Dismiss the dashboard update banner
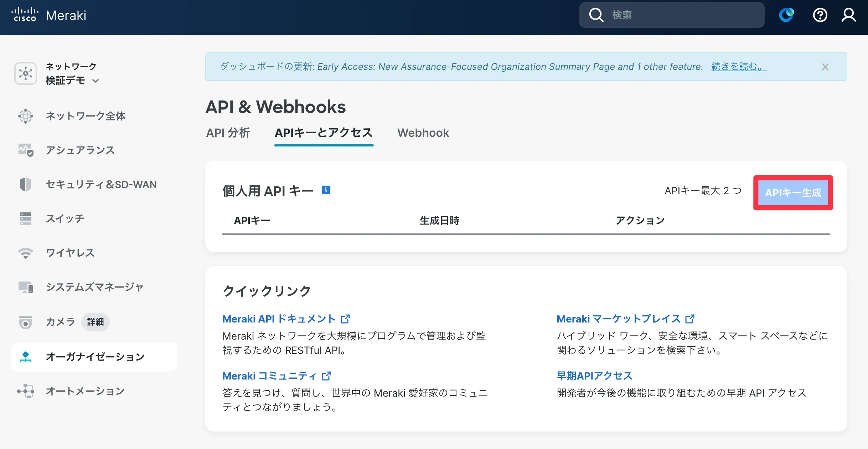Screen dimensions: 868x449 coord(825,67)
